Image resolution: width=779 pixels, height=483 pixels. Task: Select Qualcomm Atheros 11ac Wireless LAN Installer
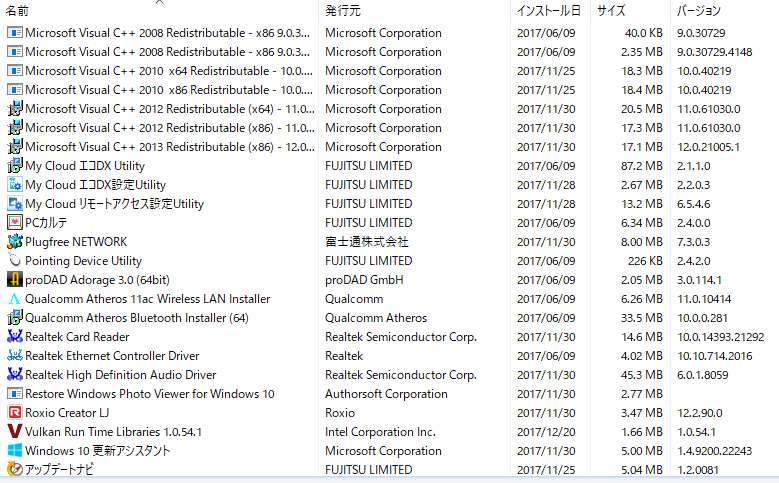[x=147, y=299]
